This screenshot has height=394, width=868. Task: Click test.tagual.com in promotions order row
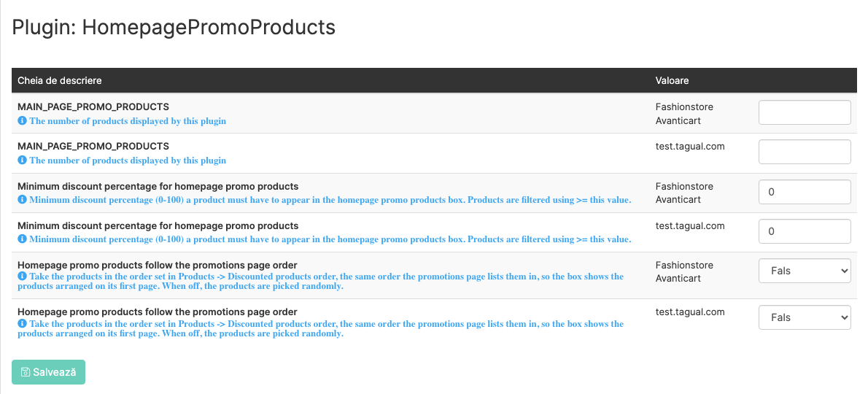690,312
